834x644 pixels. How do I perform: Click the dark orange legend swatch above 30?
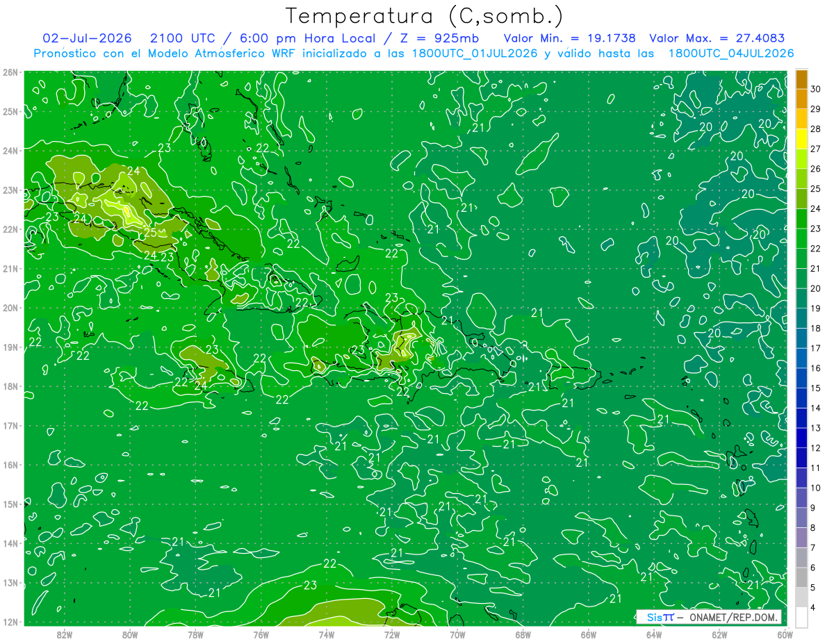801,79
